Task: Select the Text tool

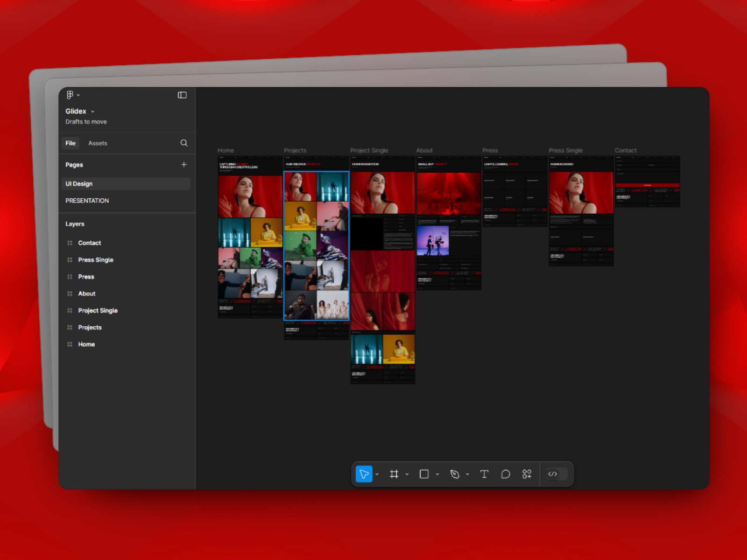Action: 484,474
